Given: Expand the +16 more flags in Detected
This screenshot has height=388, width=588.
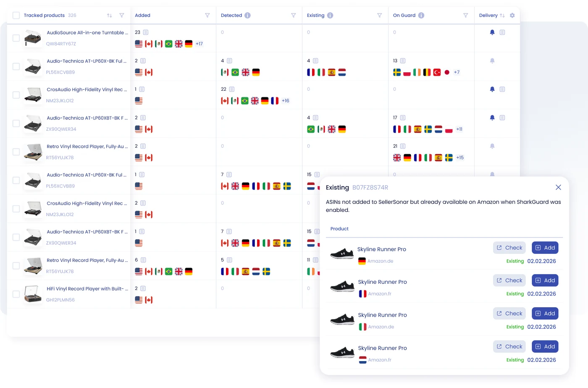Looking at the screenshot, I should click(286, 101).
